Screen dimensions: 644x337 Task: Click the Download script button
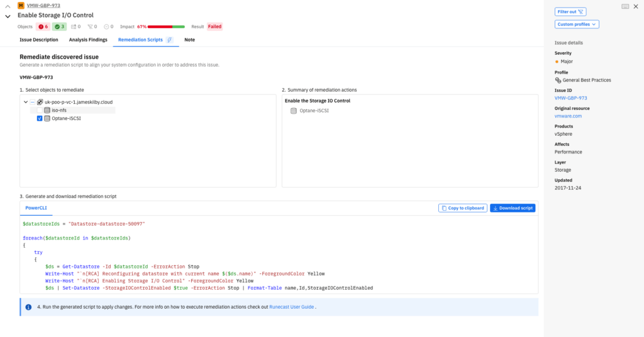[x=513, y=208]
